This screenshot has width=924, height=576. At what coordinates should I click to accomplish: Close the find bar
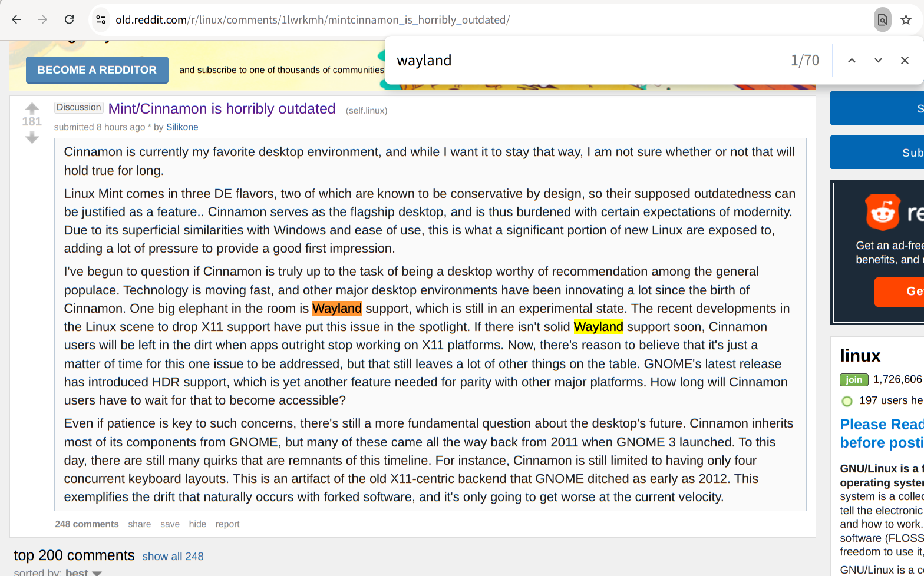pos(905,60)
